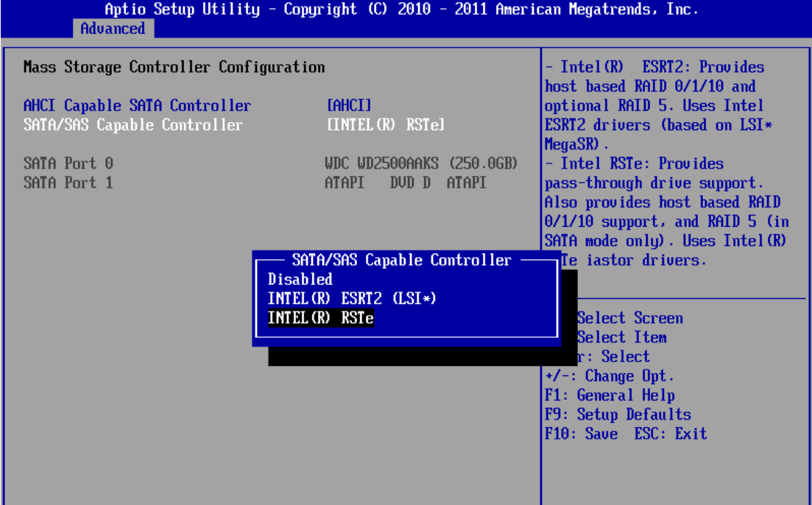Click Mass Storage Controller Configuration heading
Screen dimensions: 812x505
pyautogui.click(x=174, y=67)
